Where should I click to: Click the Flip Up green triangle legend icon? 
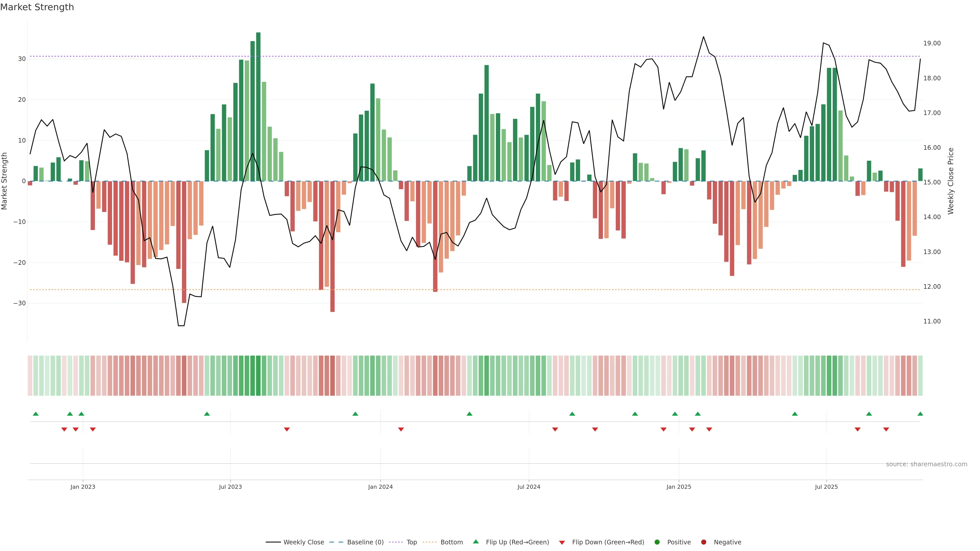click(475, 542)
